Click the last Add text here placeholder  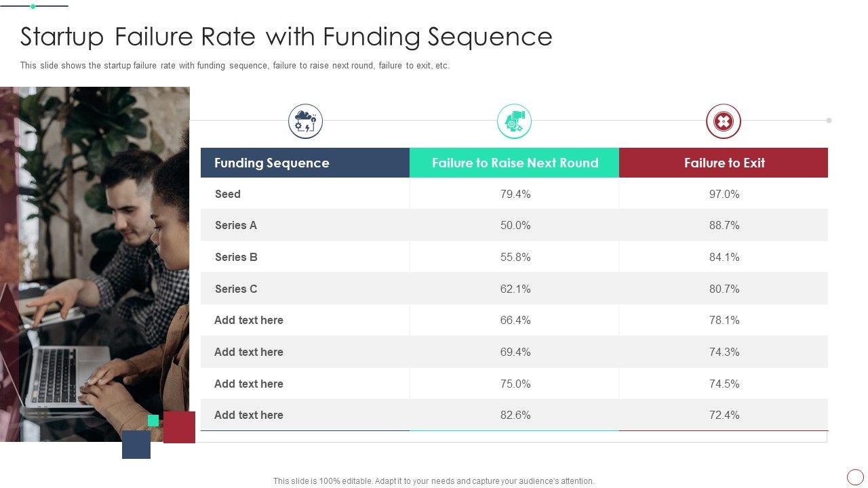coord(249,415)
